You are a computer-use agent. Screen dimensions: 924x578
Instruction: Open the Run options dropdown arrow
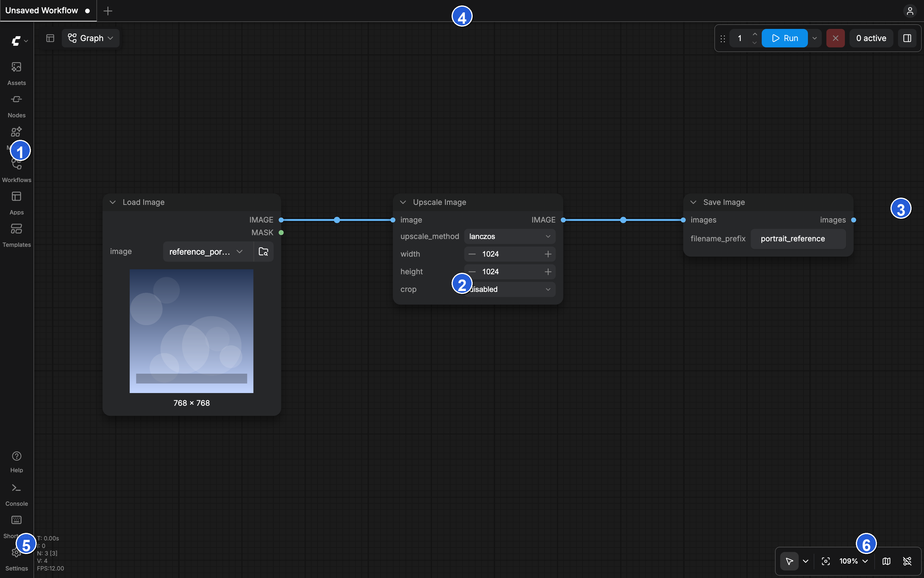point(814,38)
